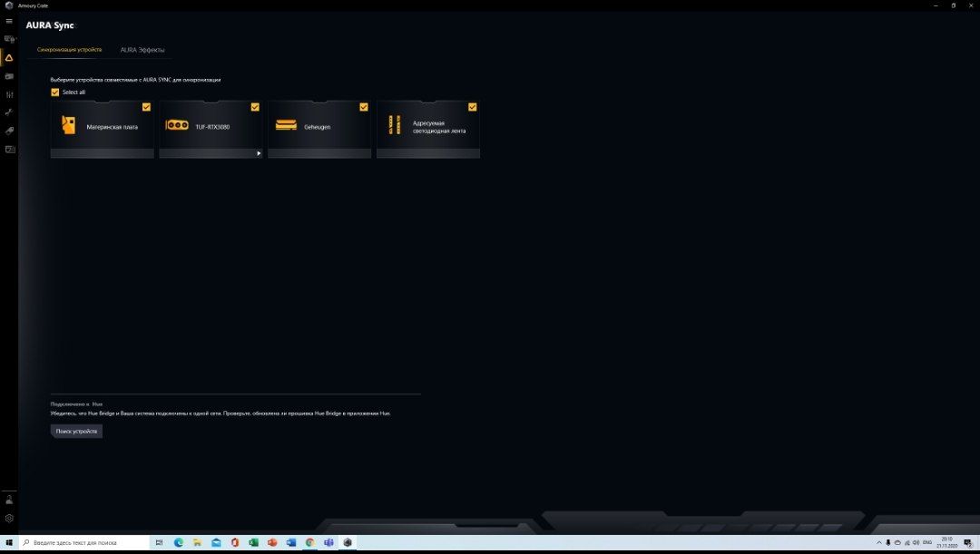Click the TUF-RTX3080 graphics card icon
Viewport: 980px width, 554px height.
177,125
